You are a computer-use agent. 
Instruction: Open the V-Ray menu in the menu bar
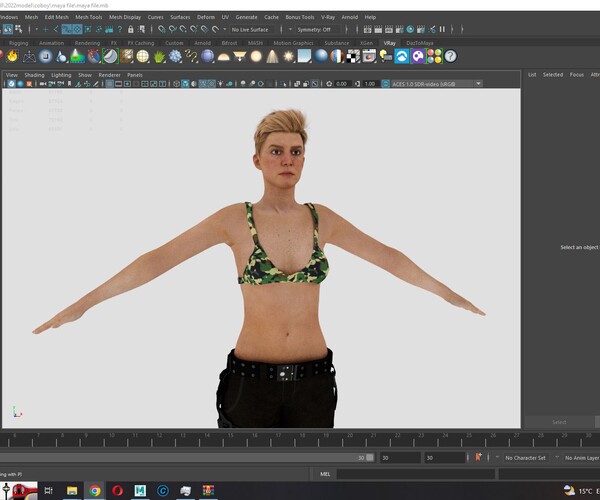point(328,17)
